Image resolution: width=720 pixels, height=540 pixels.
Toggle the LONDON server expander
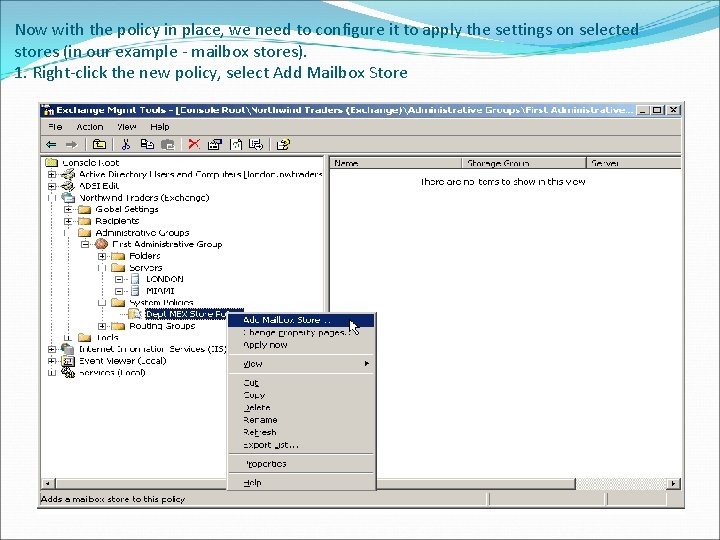pyautogui.click(x=119, y=279)
